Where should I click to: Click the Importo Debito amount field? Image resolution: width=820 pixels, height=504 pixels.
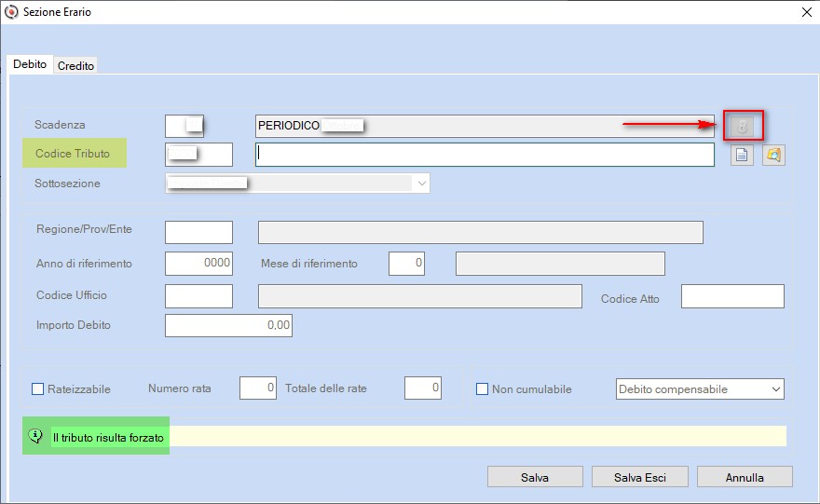tap(228, 325)
